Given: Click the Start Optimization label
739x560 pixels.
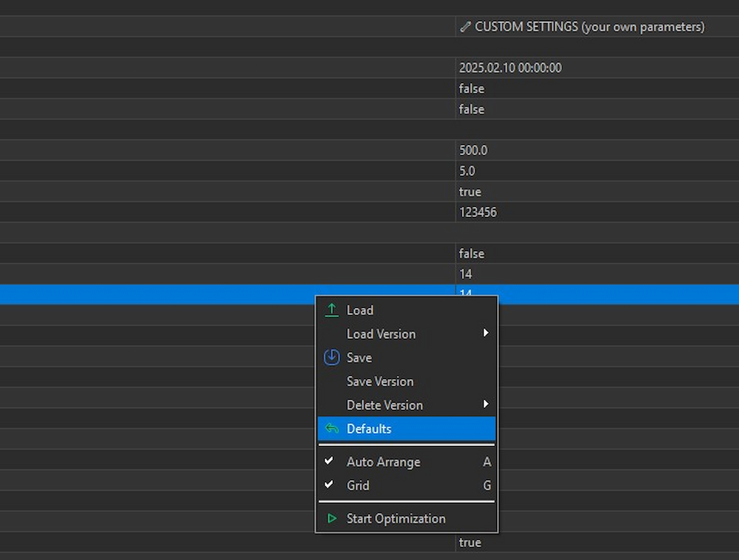Looking at the screenshot, I should point(396,518).
